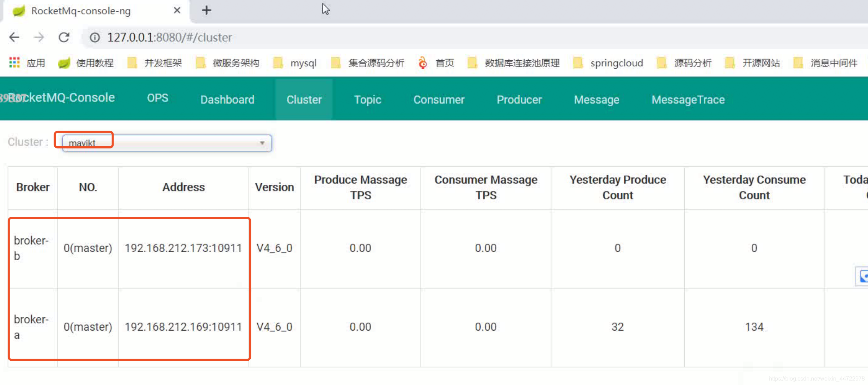Click address 192.168.212.169:10911

click(x=183, y=327)
